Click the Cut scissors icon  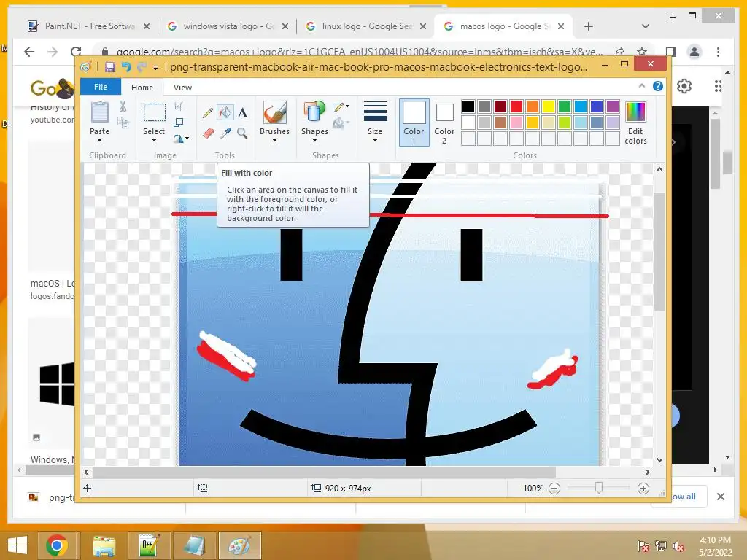[123, 106]
